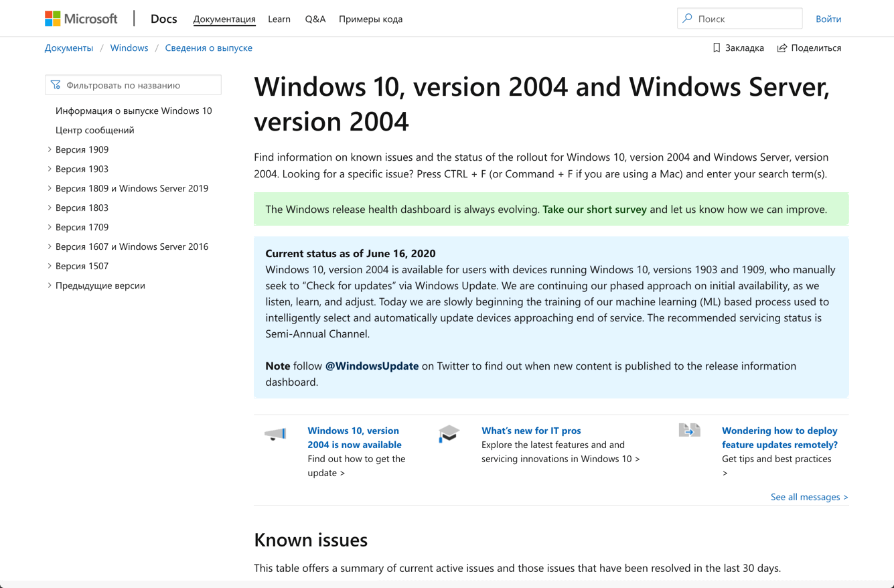Open the Take our short survey link

(x=594, y=209)
